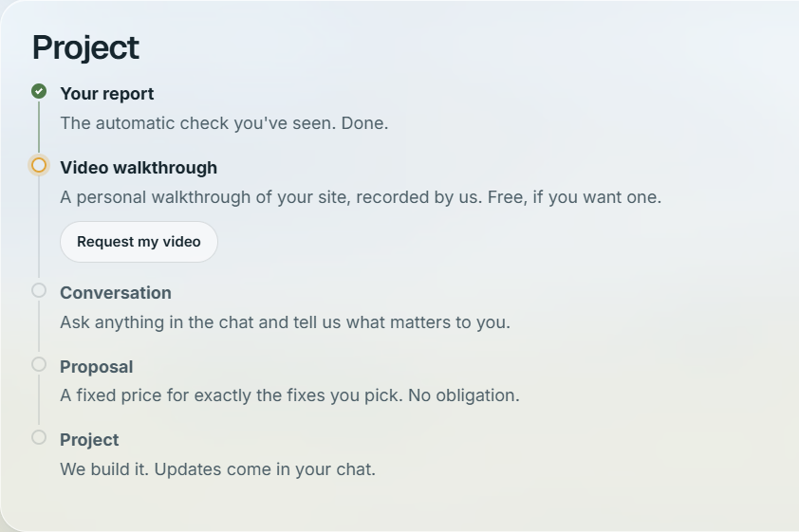The height and width of the screenshot is (532, 799).
Task: Select the Your report step title
Action: 107,94
